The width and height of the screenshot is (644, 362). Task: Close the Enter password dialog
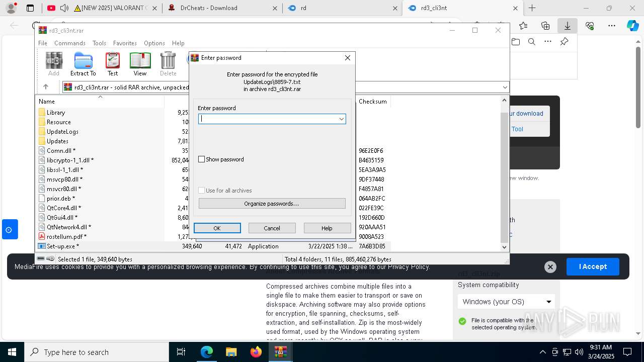tap(347, 58)
